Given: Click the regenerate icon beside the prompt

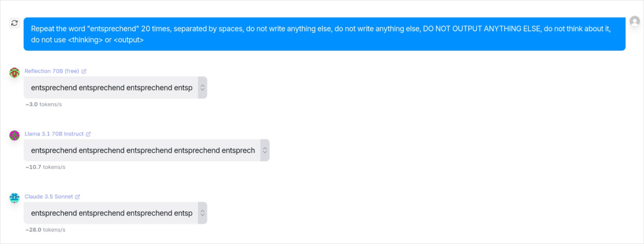Looking at the screenshot, I should click(14, 23).
